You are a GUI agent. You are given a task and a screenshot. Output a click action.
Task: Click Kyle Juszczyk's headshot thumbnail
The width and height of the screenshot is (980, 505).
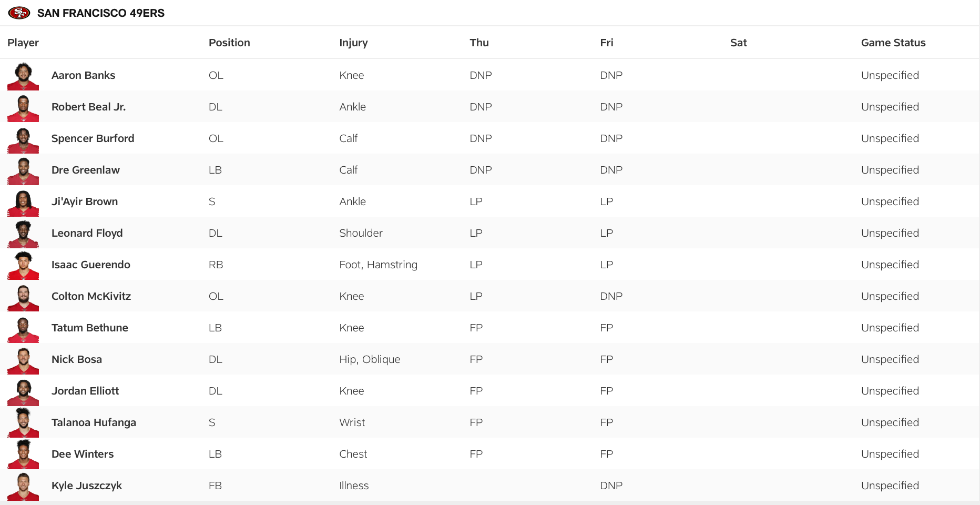pos(23,485)
